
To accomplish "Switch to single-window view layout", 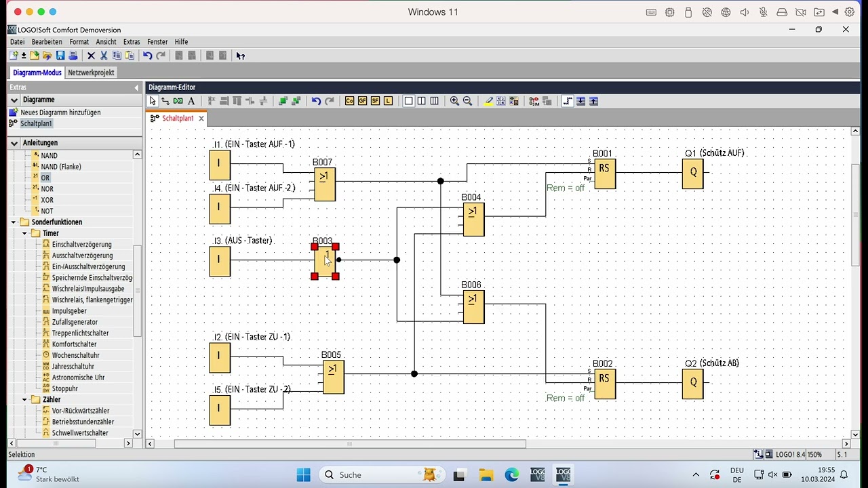I will (x=408, y=101).
